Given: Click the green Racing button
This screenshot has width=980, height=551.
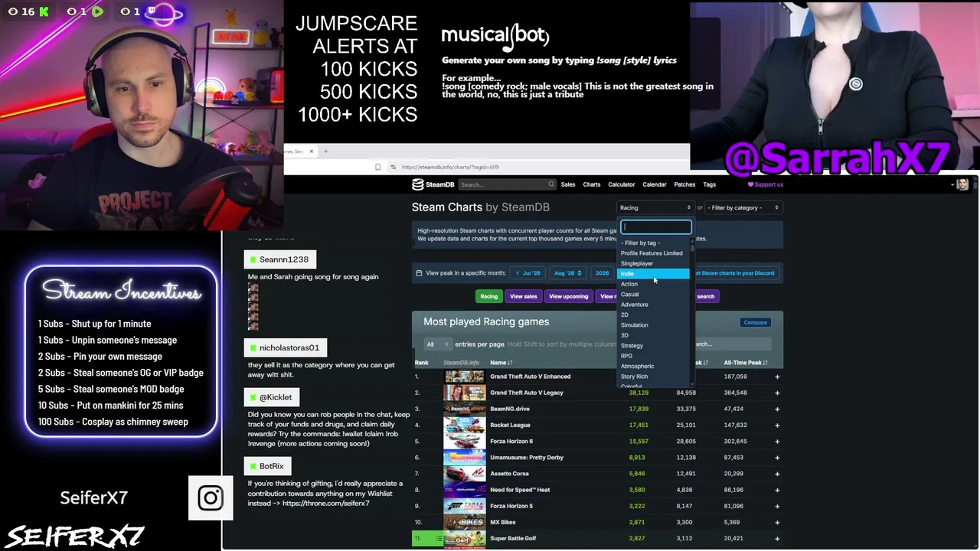Looking at the screenshot, I should pyautogui.click(x=488, y=296).
